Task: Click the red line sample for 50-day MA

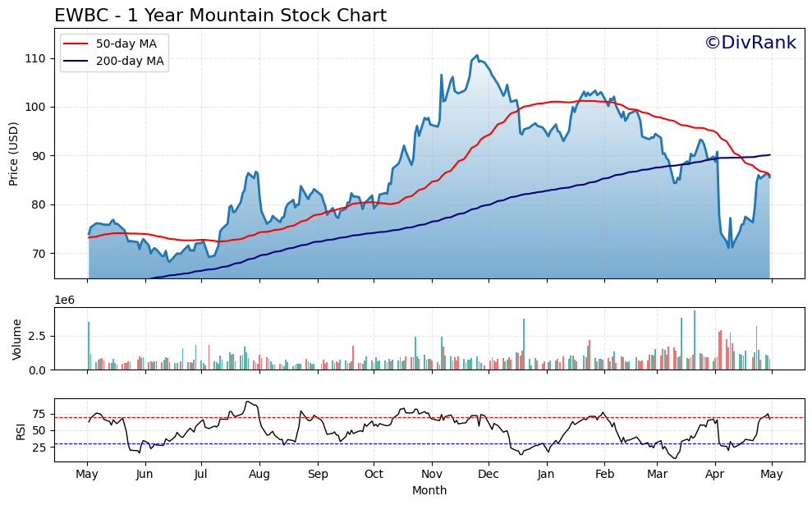Action: pyautogui.click(x=76, y=44)
